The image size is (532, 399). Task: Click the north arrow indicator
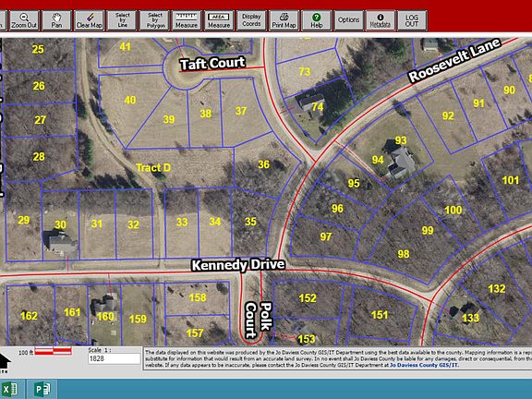tap(5, 363)
